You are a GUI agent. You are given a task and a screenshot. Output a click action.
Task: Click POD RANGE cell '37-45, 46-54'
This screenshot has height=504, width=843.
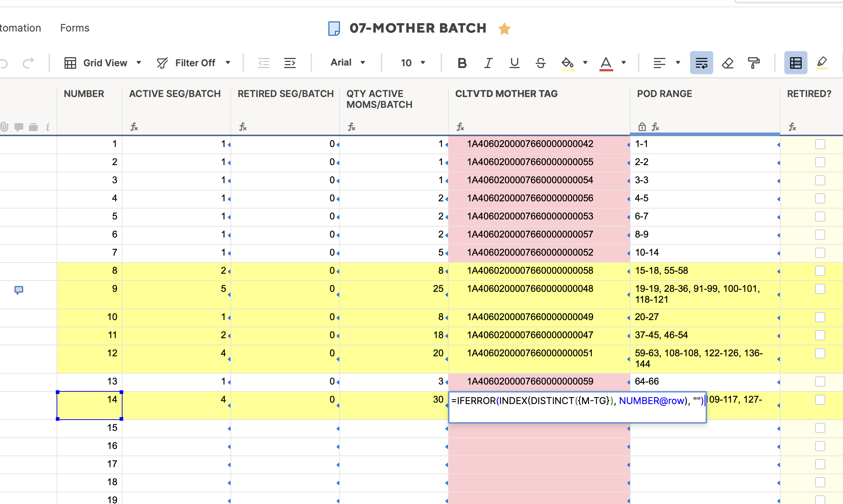[705, 335]
